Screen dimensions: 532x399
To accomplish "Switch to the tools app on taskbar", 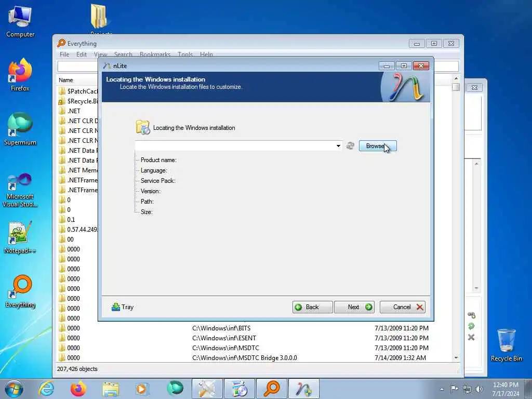I will pyautogui.click(x=207, y=389).
